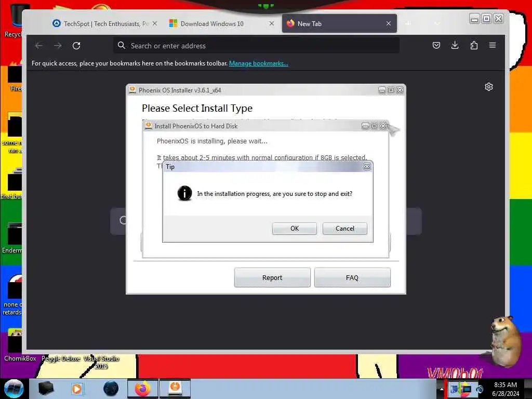
Task: Close the TechSpot tab
Action: point(155,24)
